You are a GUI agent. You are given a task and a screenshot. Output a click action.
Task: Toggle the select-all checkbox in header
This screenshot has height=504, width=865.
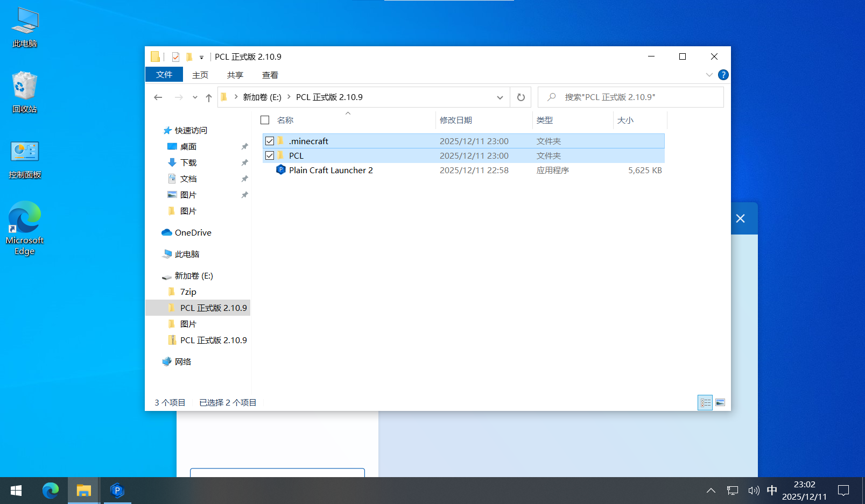[265, 120]
